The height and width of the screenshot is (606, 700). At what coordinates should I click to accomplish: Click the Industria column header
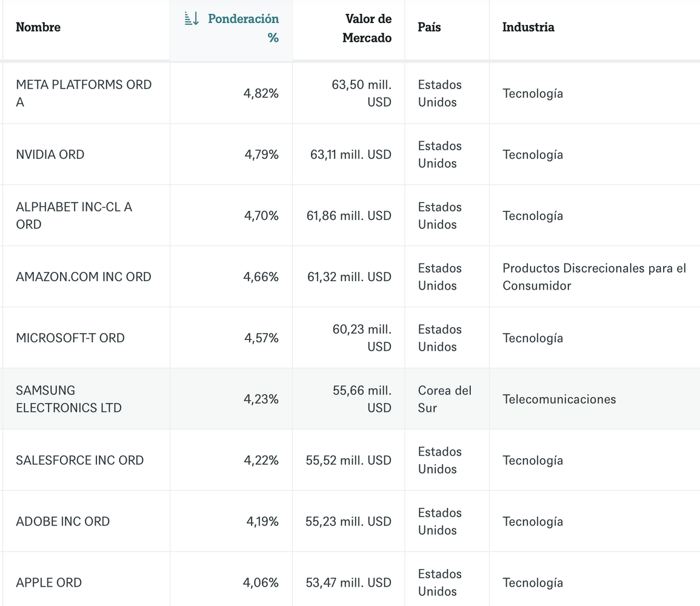528,27
